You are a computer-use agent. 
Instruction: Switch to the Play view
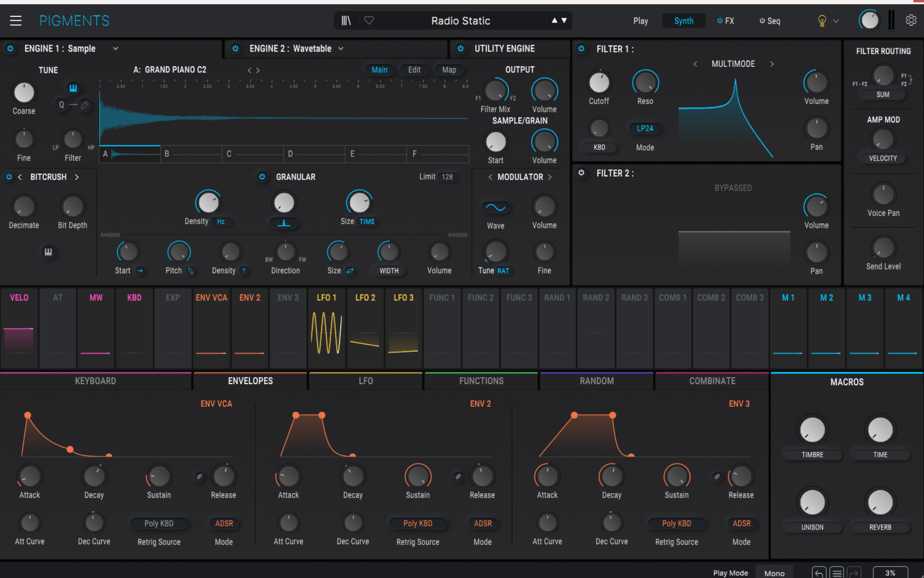[640, 21]
